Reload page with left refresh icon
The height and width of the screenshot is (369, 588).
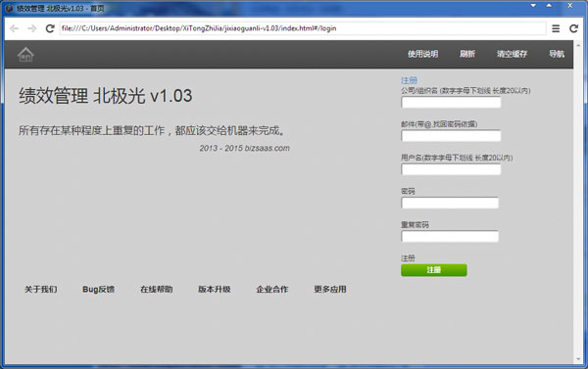[50, 28]
